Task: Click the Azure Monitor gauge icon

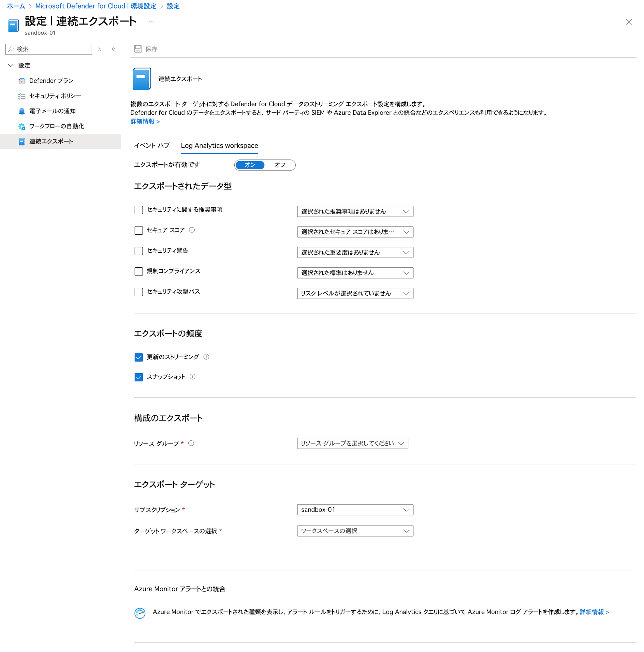Action: tap(140, 613)
